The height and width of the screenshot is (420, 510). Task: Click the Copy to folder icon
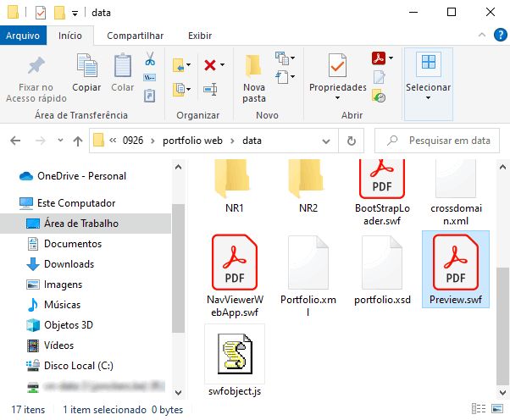[x=179, y=90]
